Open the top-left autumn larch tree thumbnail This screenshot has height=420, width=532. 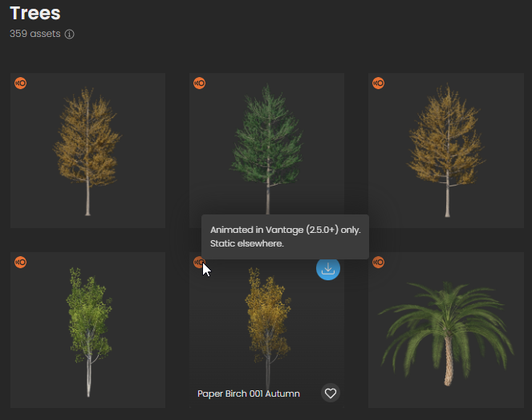click(87, 151)
